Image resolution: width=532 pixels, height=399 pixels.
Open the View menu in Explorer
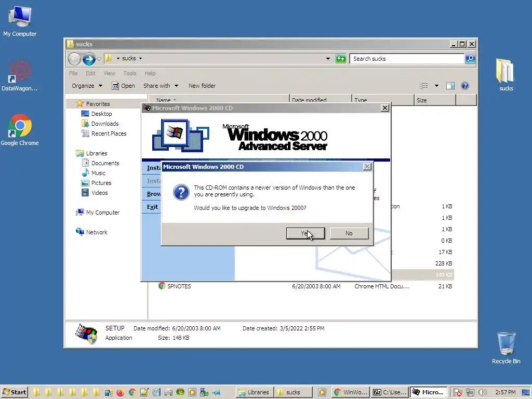pyautogui.click(x=109, y=73)
